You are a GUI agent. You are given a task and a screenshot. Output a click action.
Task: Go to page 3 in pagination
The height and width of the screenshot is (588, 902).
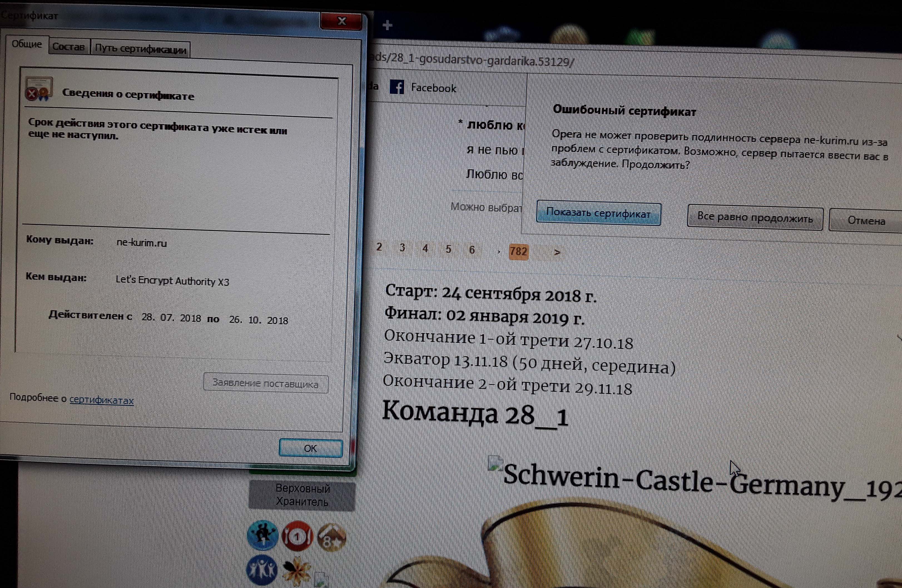[402, 248]
